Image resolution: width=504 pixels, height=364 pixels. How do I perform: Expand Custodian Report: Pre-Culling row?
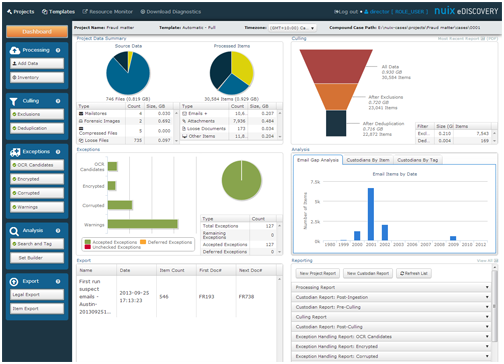click(x=392, y=307)
